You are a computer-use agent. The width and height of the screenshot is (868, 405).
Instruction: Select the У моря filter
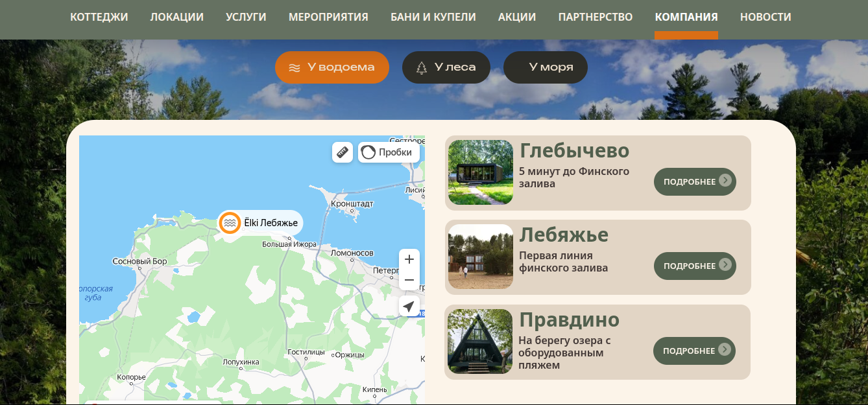click(x=545, y=67)
